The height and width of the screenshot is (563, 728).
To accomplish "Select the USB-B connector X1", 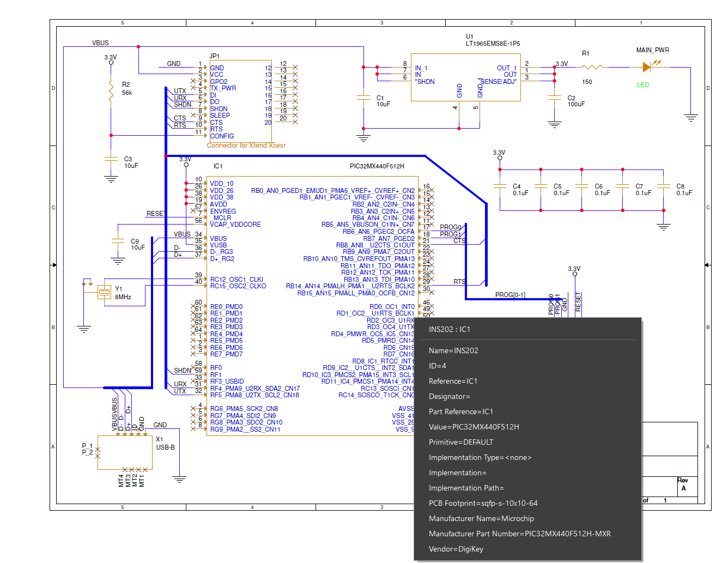I will coord(125,452).
